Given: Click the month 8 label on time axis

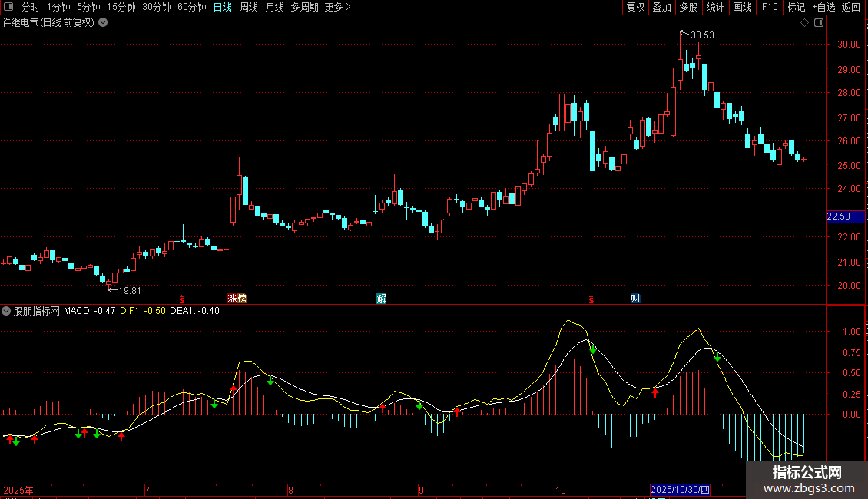Looking at the screenshot, I should (290, 490).
